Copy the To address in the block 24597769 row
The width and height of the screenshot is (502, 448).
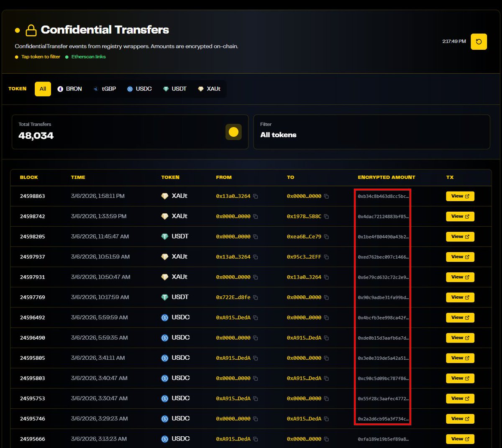(326, 297)
